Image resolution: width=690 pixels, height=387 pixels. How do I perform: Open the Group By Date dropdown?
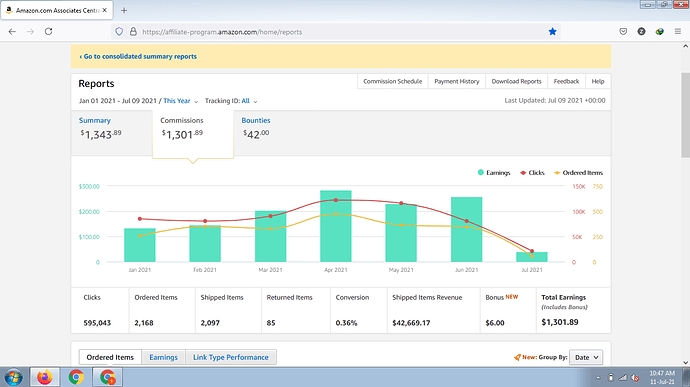[x=586, y=357]
